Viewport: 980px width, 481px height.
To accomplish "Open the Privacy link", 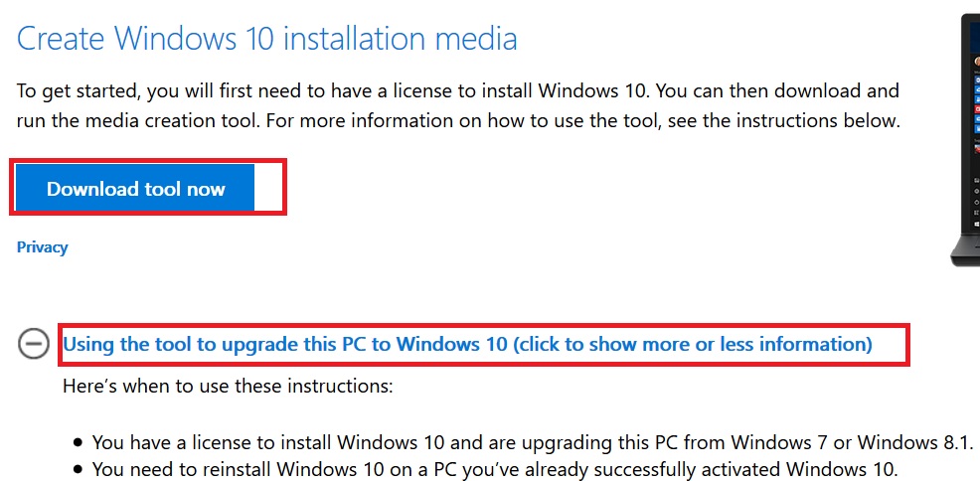I will [x=43, y=247].
